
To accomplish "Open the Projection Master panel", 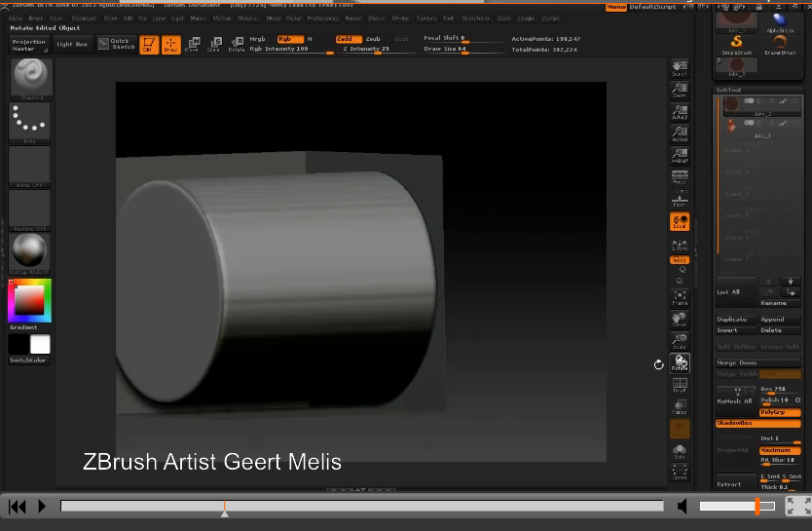I will [x=29, y=44].
